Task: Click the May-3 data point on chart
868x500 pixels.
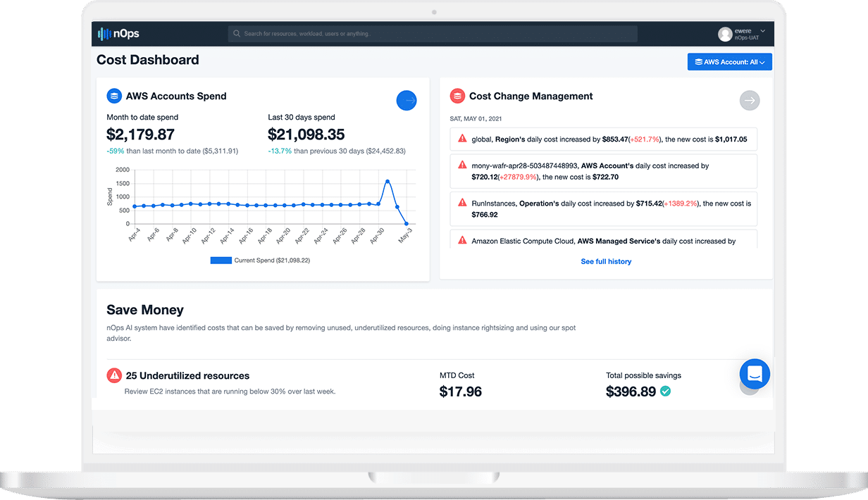Action: click(407, 224)
